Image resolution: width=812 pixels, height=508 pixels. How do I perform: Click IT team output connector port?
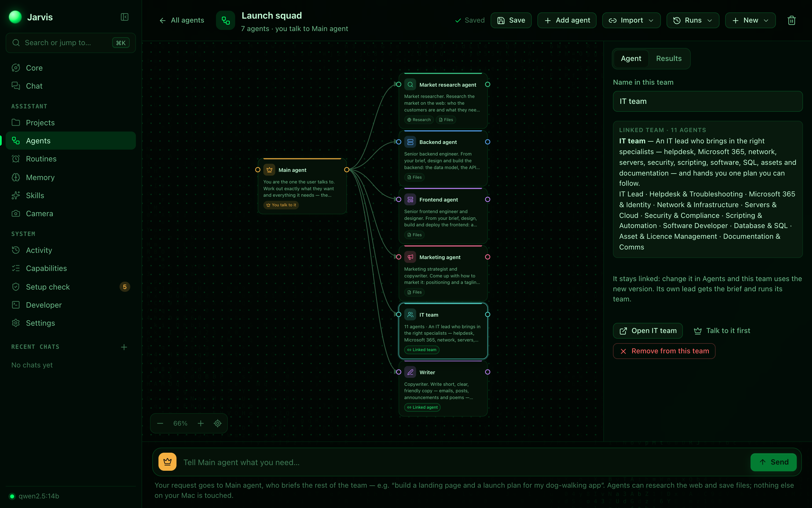pos(487,315)
